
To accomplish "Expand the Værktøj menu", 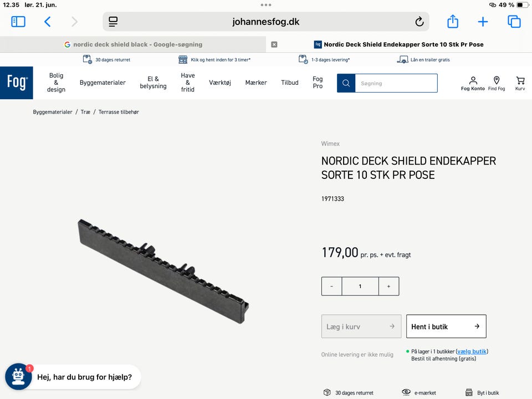I will [x=220, y=83].
